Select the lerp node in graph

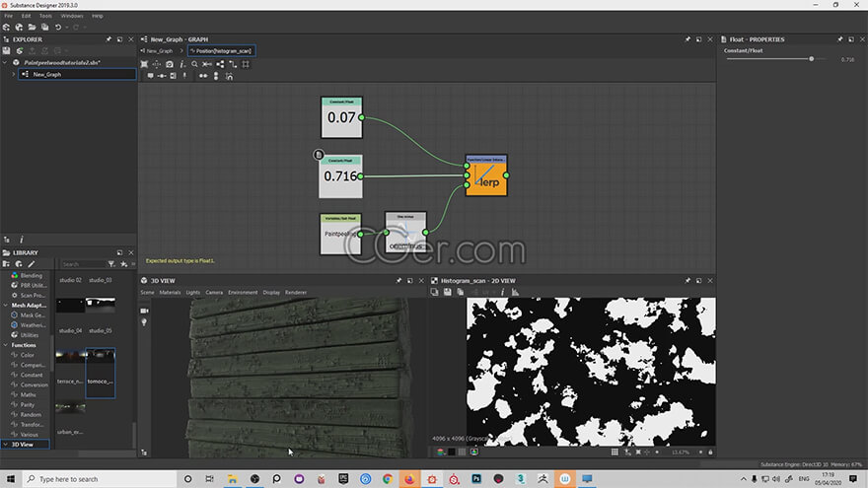coord(486,175)
